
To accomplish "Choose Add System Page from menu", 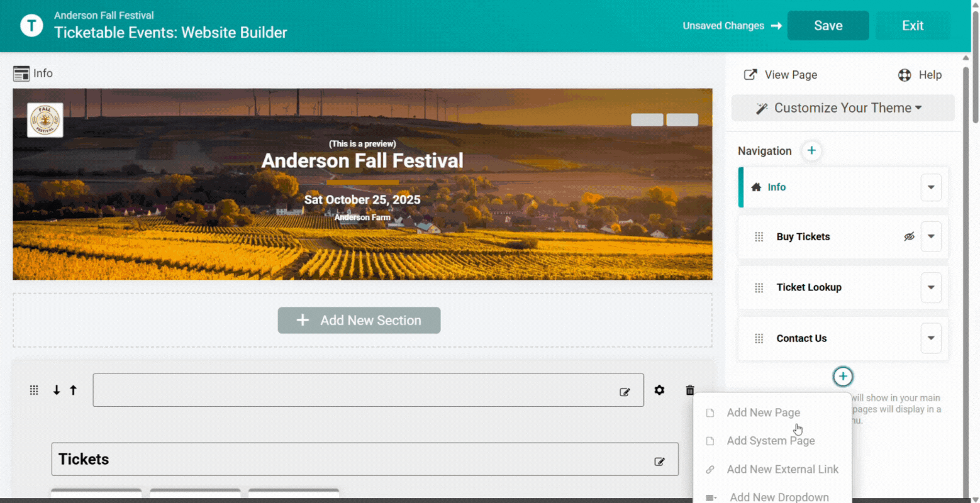I will tap(771, 441).
